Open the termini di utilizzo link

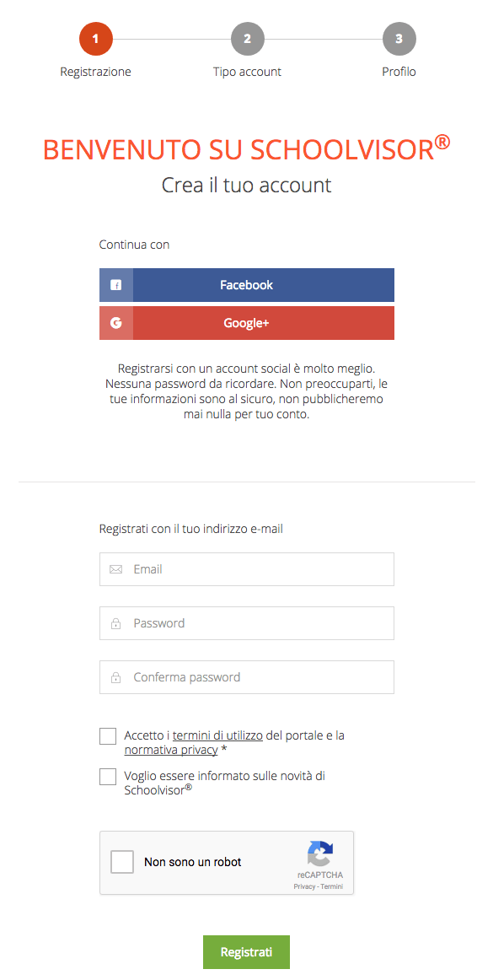[x=217, y=735]
